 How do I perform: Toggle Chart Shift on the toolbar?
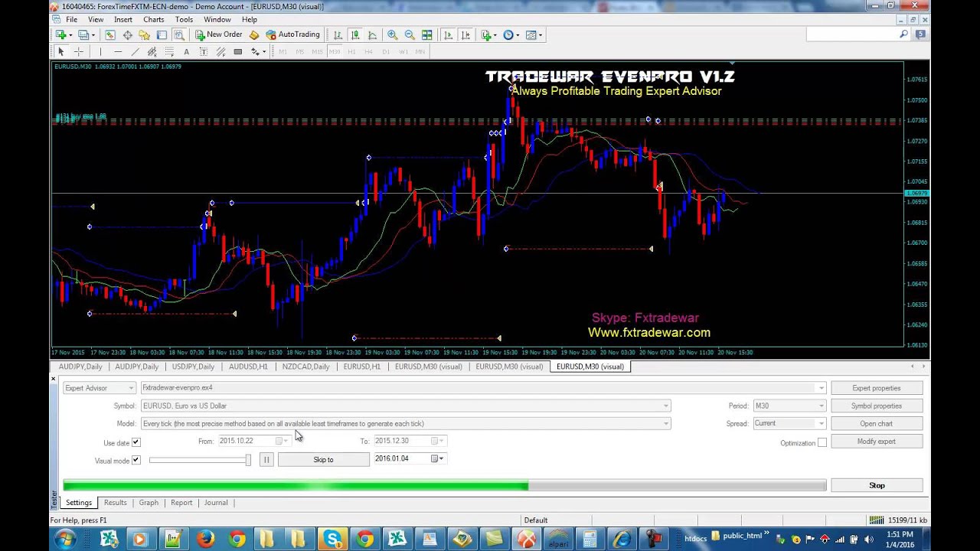465,34
